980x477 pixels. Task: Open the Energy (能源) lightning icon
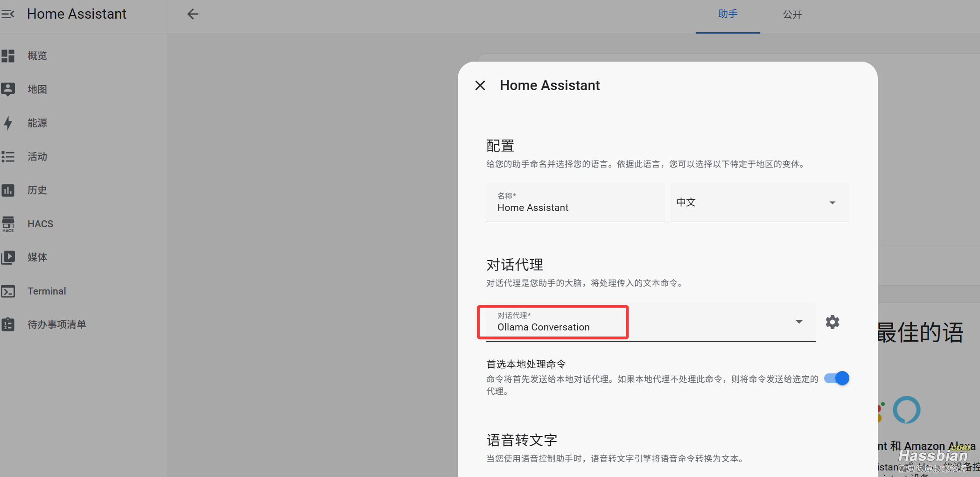point(8,123)
